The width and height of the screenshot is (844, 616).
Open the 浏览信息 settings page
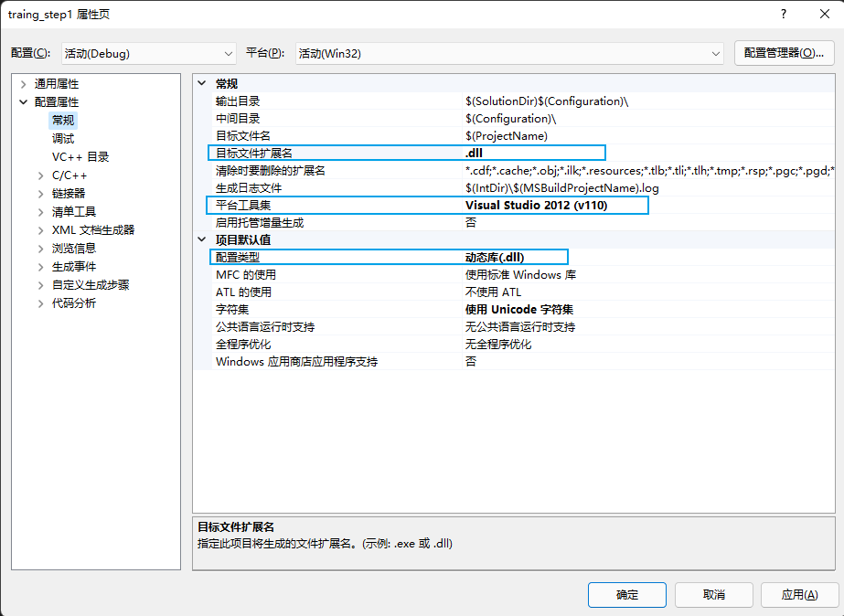73,248
